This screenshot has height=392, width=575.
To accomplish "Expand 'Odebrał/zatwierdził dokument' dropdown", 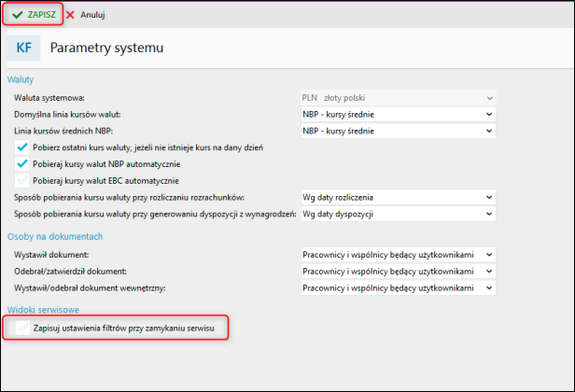I will click(397, 271).
